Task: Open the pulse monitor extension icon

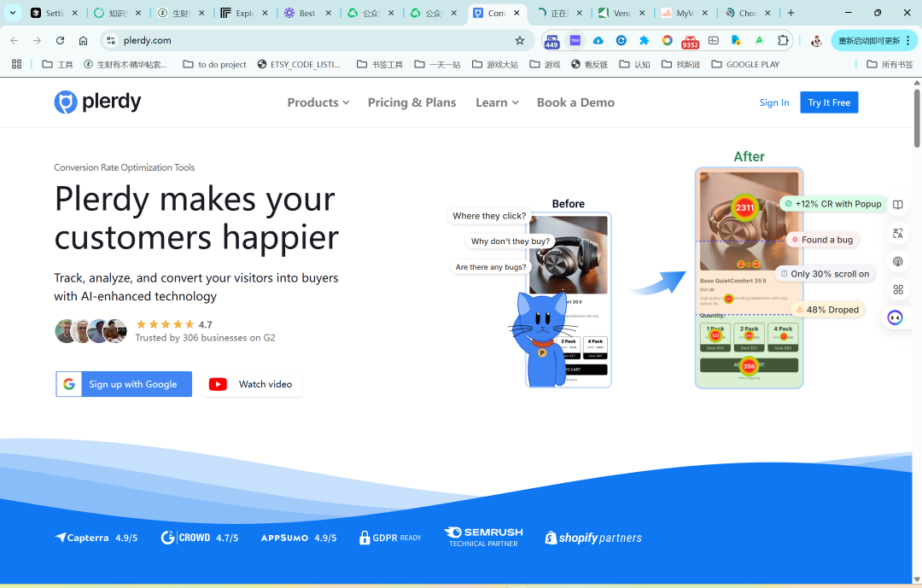Action: 713,41
